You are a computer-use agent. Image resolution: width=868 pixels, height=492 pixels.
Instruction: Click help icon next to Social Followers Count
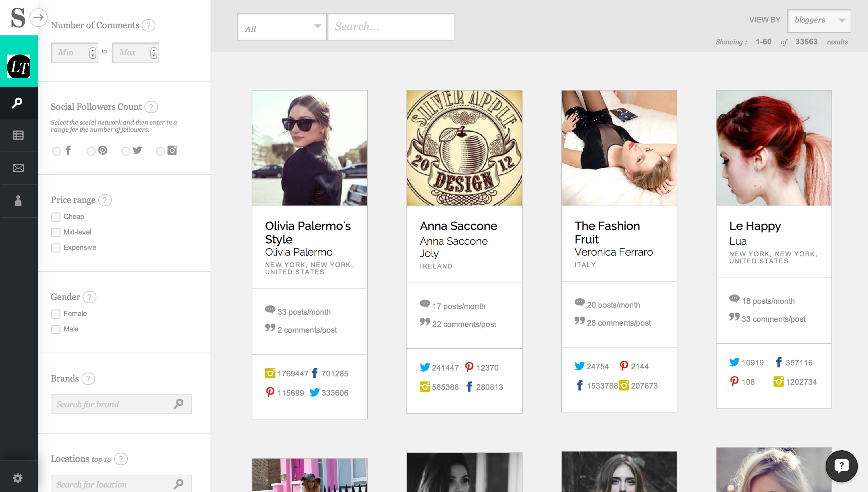151,107
